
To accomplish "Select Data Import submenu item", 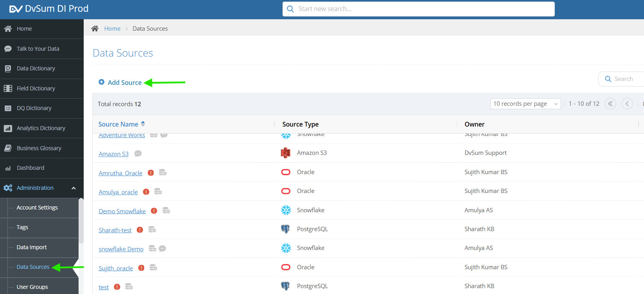I will (31, 247).
